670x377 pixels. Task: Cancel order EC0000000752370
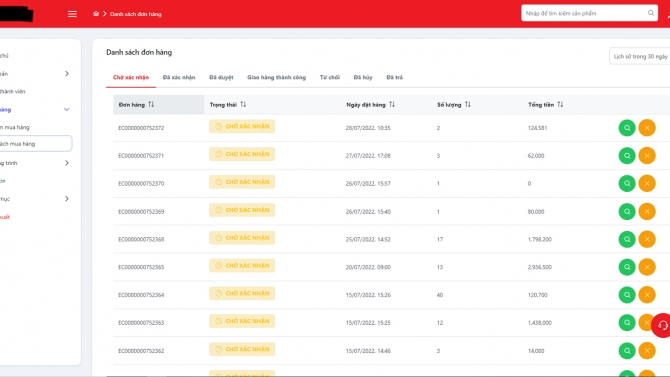[x=647, y=183]
